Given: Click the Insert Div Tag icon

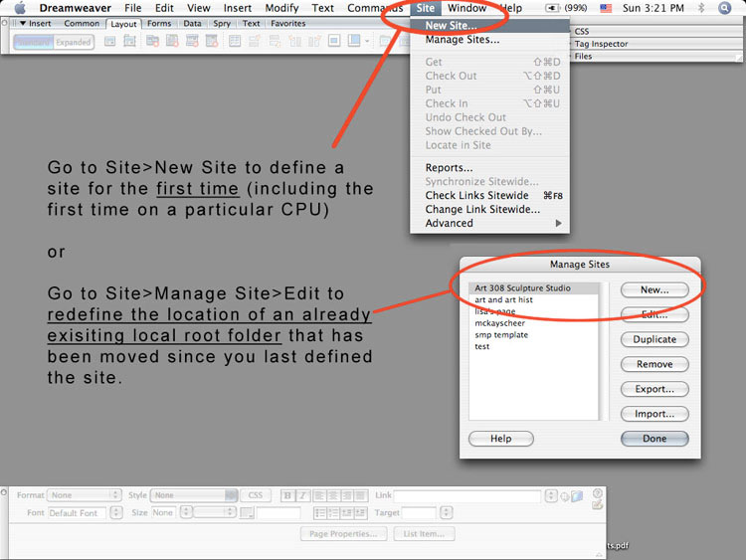Looking at the screenshot, I should coord(109,42).
